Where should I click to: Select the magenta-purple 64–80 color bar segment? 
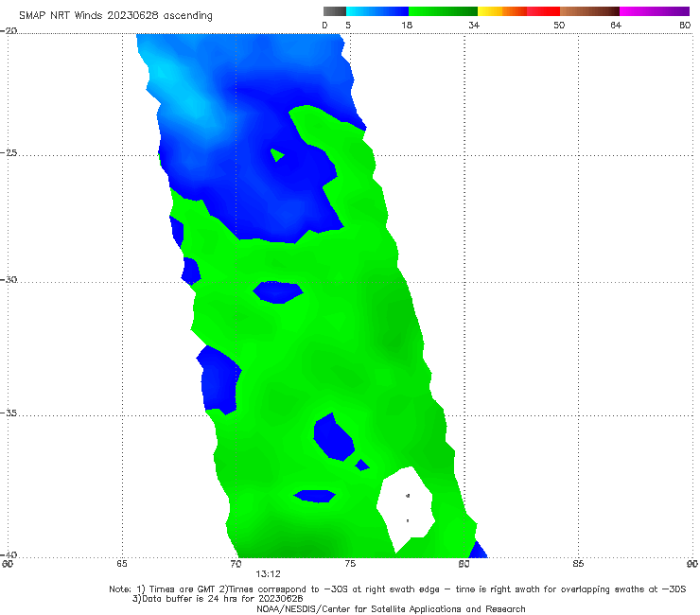[x=655, y=11]
